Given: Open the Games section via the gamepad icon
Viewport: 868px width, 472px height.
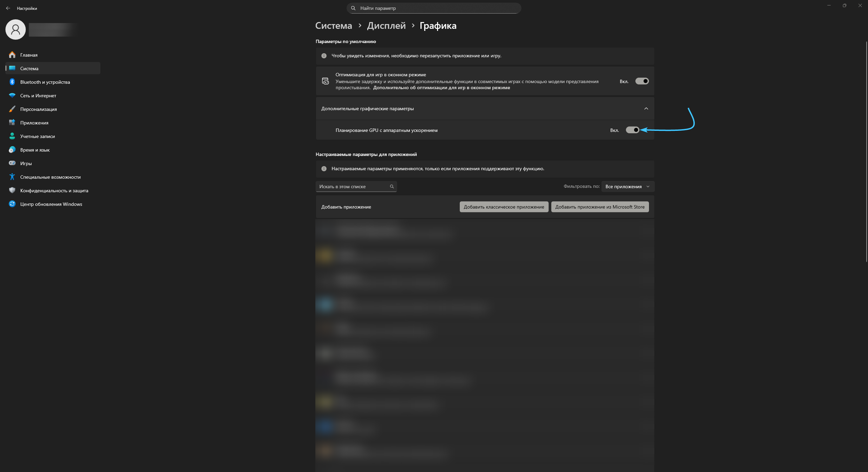Looking at the screenshot, I should coord(12,163).
